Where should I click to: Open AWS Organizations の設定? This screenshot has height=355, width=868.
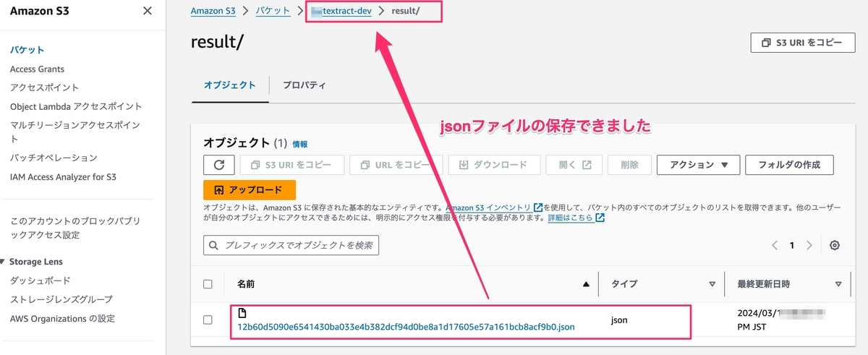pos(62,318)
